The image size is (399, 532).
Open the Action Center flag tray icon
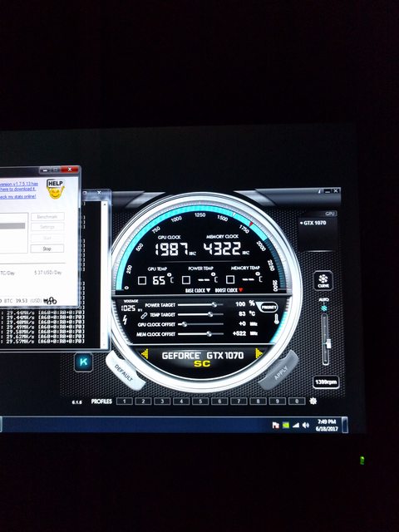(x=275, y=425)
